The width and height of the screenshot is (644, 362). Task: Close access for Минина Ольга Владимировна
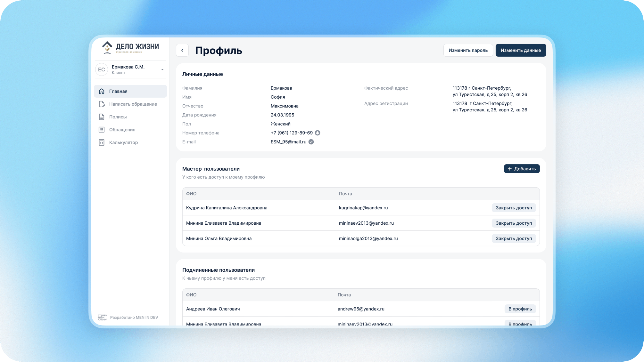pyautogui.click(x=514, y=238)
